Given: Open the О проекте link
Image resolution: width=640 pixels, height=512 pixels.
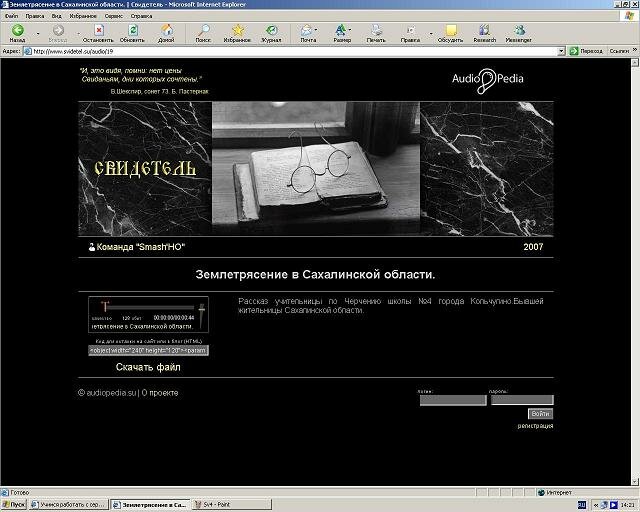Looking at the screenshot, I should pyautogui.click(x=160, y=393).
